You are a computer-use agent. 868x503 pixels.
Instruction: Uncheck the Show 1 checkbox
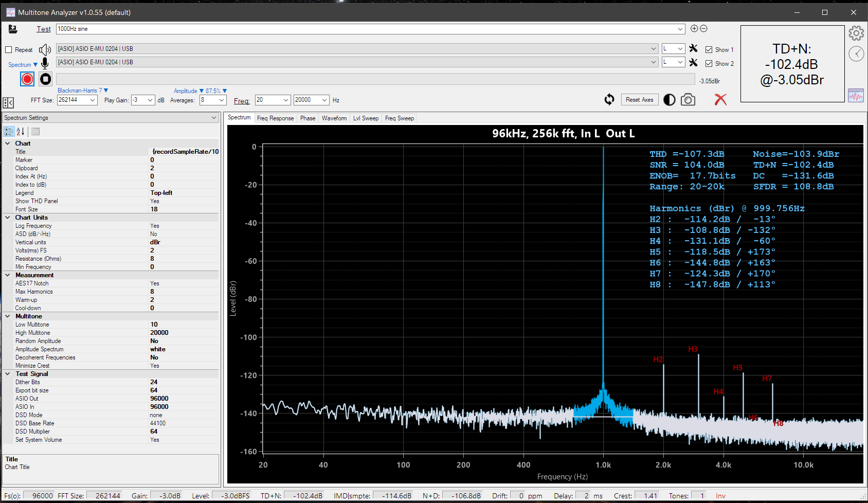(709, 50)
